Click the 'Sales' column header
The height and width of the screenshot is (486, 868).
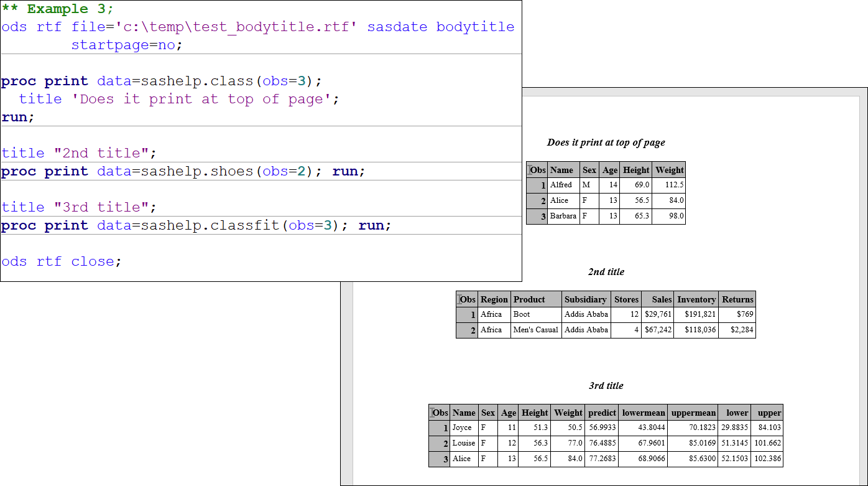(x=658, y=299)
